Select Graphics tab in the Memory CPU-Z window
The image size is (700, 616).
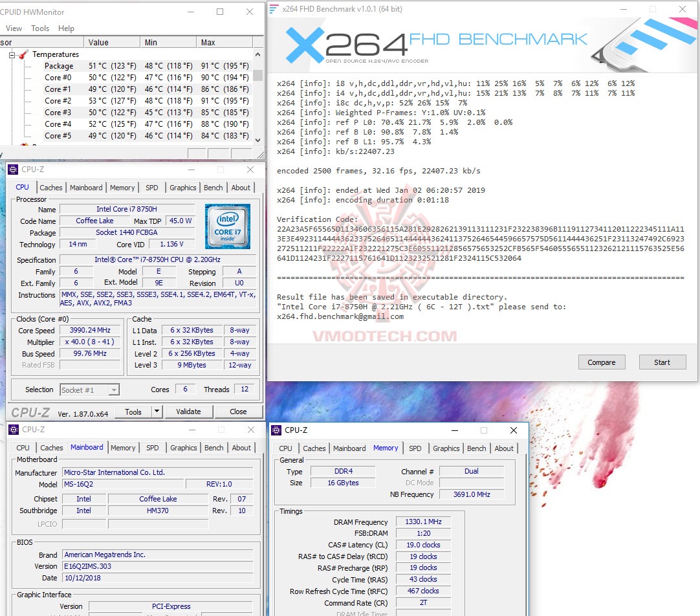point(446,448)
